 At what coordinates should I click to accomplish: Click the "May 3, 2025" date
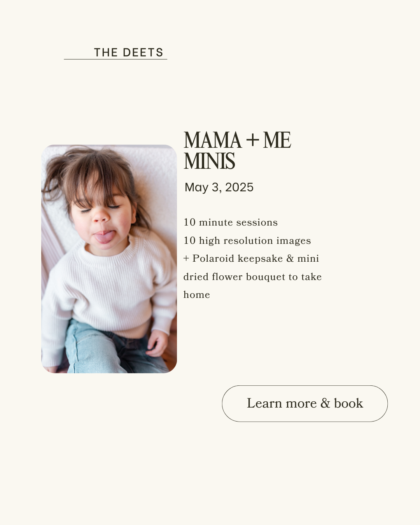219,187
